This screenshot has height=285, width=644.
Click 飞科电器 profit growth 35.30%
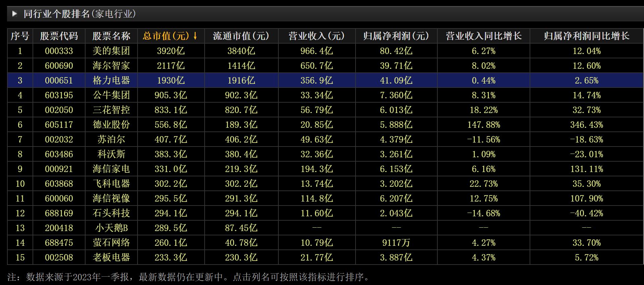click(x=587, y=184)
